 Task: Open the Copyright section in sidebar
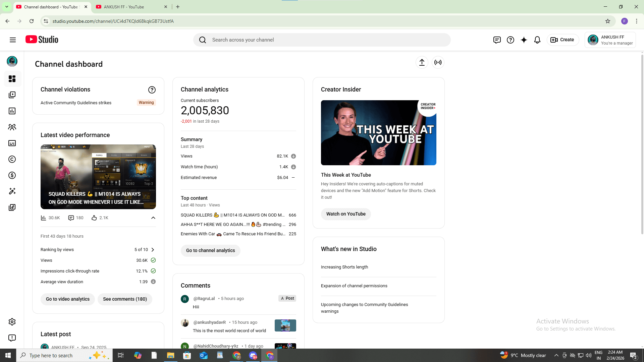click(x=12, y=159)
